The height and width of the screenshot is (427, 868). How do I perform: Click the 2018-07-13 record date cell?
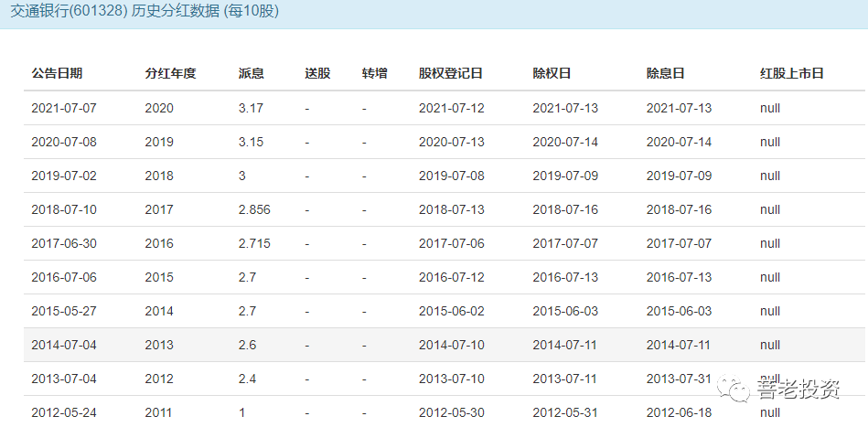point(452,209)
